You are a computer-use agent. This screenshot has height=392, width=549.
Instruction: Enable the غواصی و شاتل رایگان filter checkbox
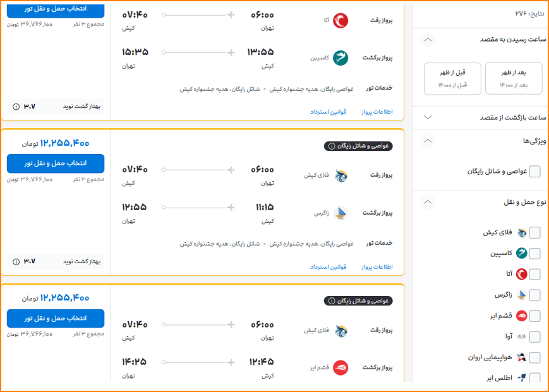[x=534, y=171]
